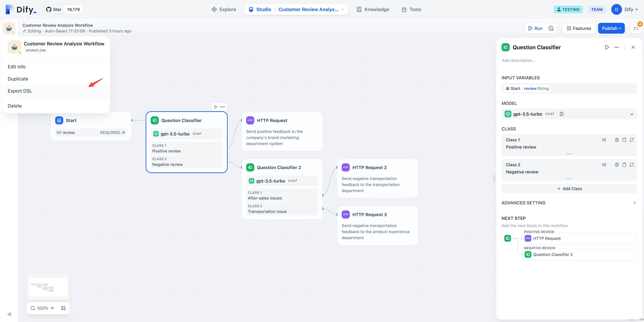Expand the collapsed left sidebar
644x322 pixels.
coord(9,314)
